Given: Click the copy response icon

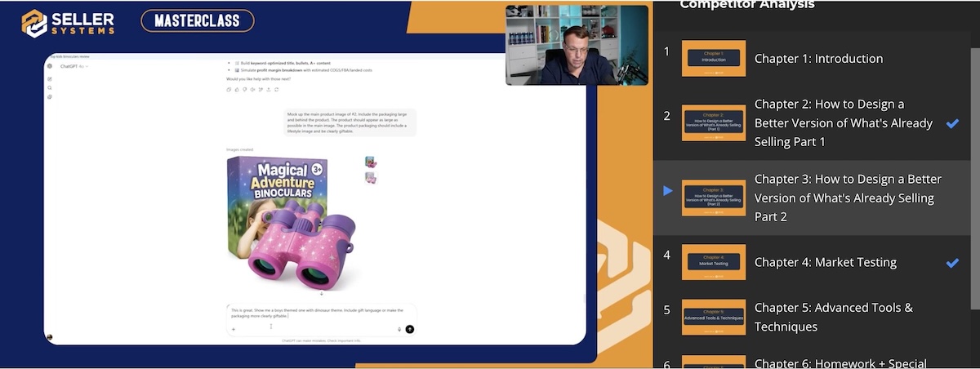Looking at the screenshot, I should 229,89.
